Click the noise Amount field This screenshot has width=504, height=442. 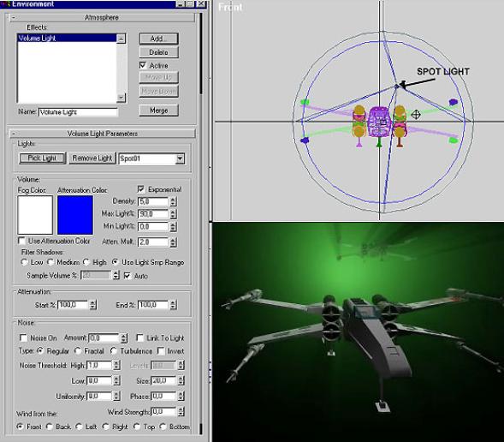pyautogui.click(x=104, y=337)
